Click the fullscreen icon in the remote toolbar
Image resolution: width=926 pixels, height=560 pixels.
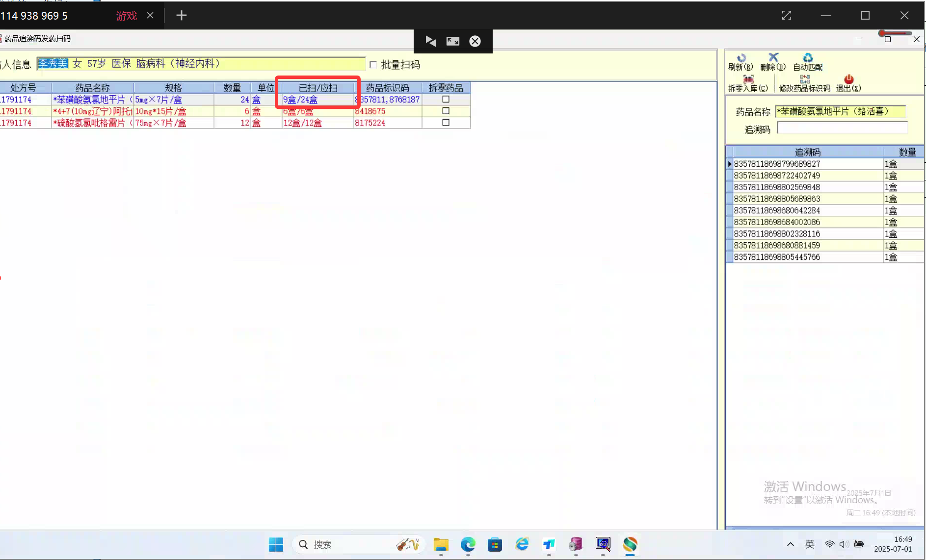pos(453,41)
